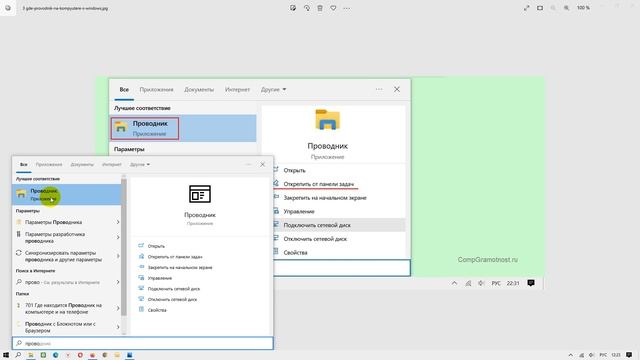Launch Opera browser from the taskbar
This screenshot has width=640, height=360.
click(x=80, y=355)
